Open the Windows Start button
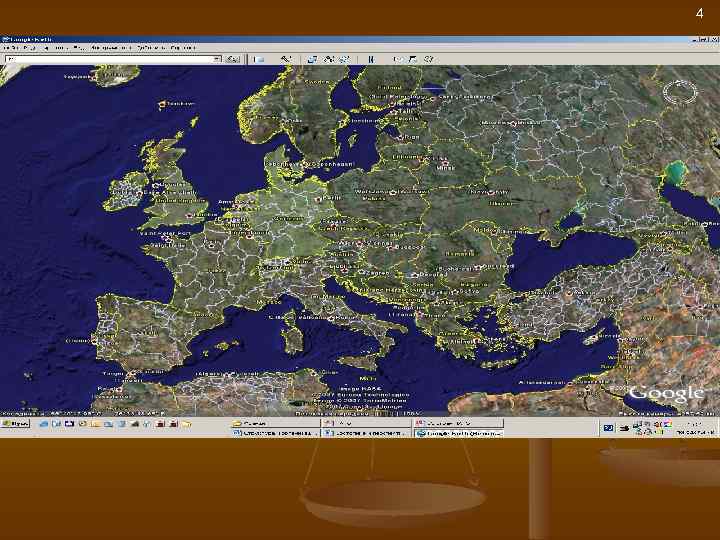 pyautogui.click(x=16, y=424)
